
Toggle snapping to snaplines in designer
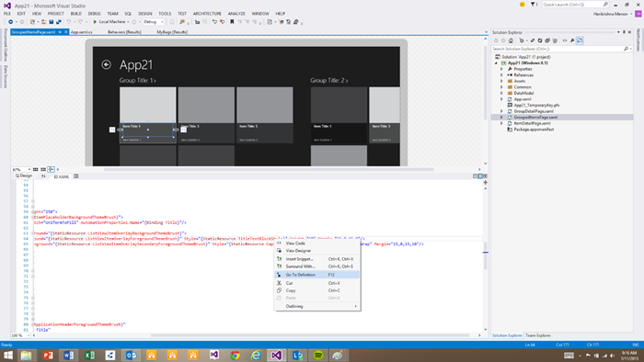[51, 169]
